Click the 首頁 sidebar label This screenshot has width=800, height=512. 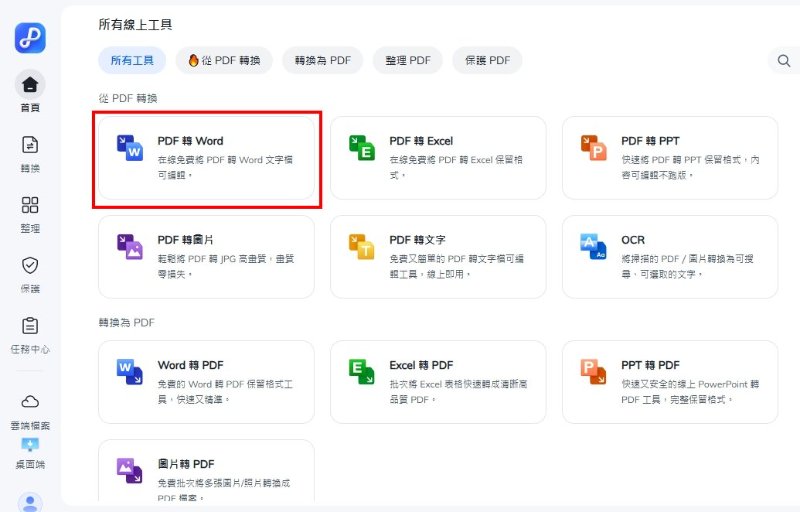coord(30,108)
